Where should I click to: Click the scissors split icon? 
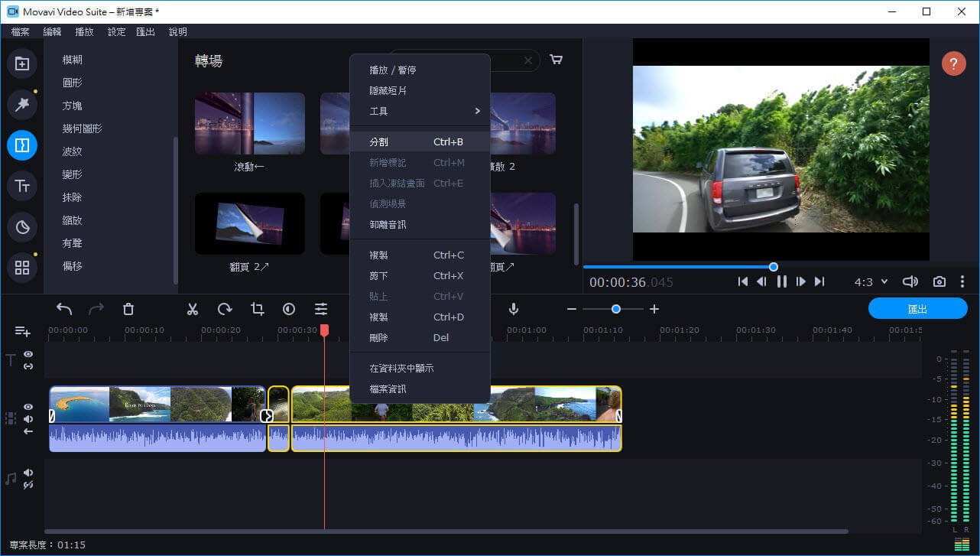click(193, 309)
